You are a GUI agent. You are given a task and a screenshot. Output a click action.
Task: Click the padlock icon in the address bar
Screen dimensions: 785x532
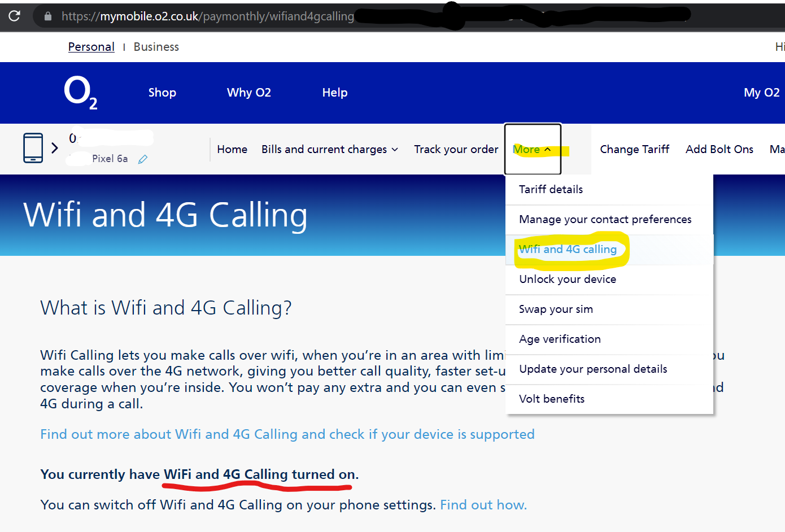click(48, 16)
